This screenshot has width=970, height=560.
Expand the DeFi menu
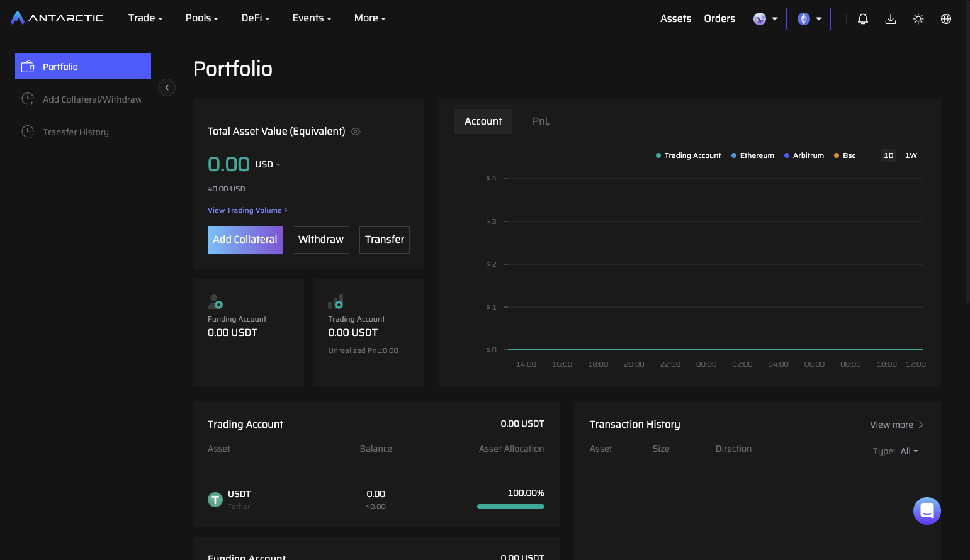[x=256, y=18]
